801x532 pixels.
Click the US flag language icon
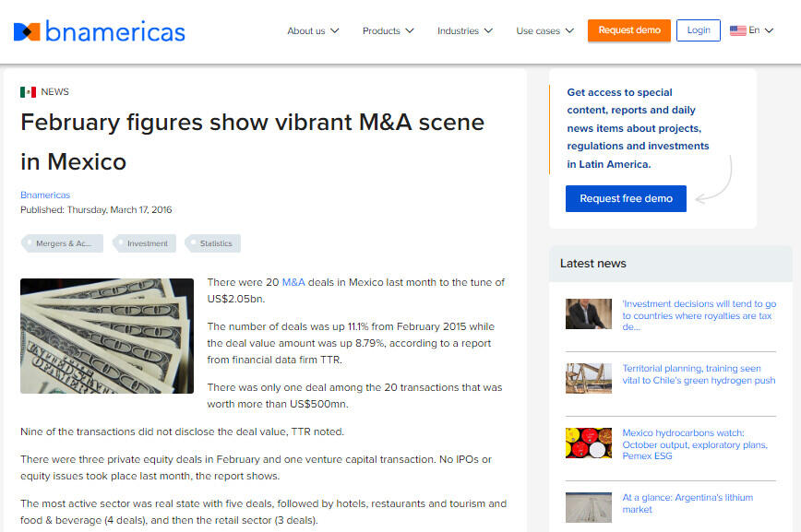click(737, 30)
